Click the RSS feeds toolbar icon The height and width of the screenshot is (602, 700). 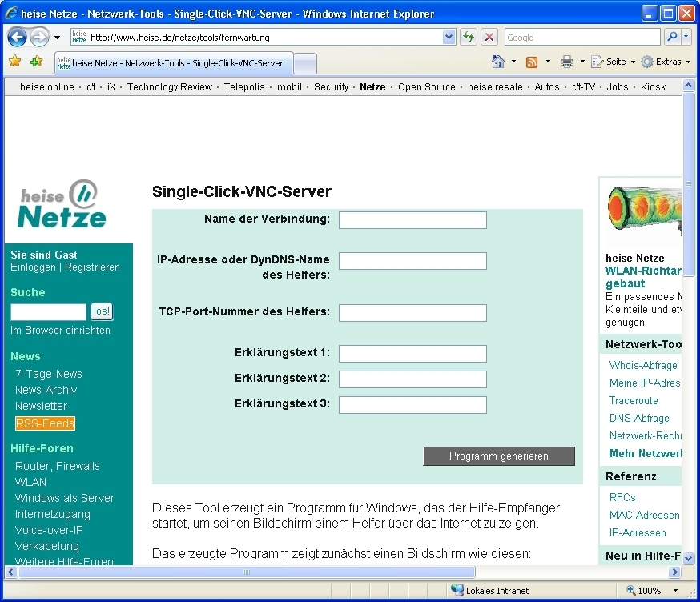[532, 62]
